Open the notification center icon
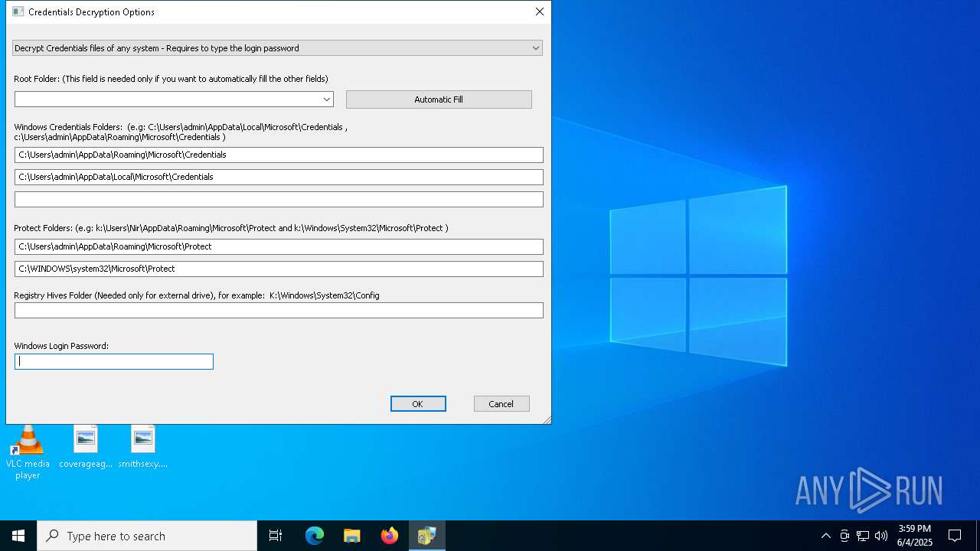 pos(955,536)
